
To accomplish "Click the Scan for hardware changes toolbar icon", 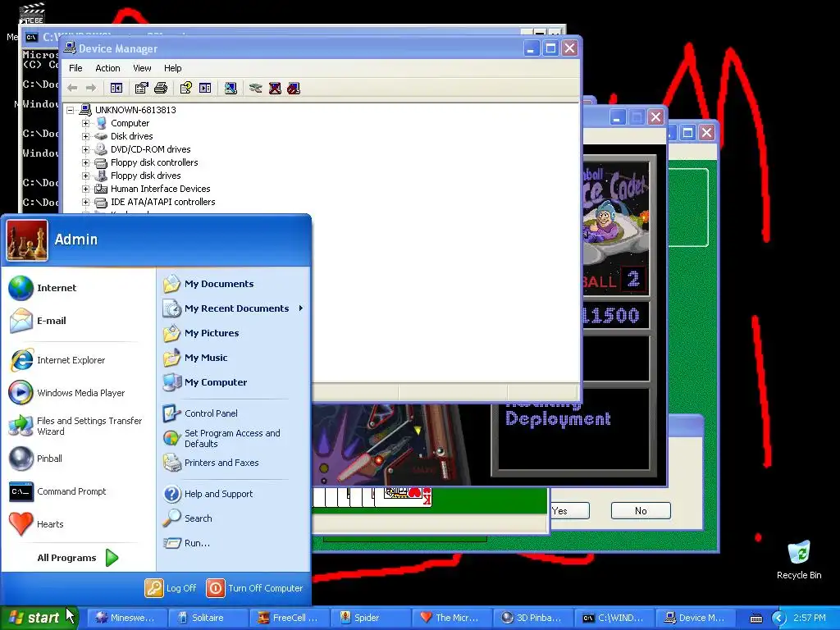I will coord(231,88).
